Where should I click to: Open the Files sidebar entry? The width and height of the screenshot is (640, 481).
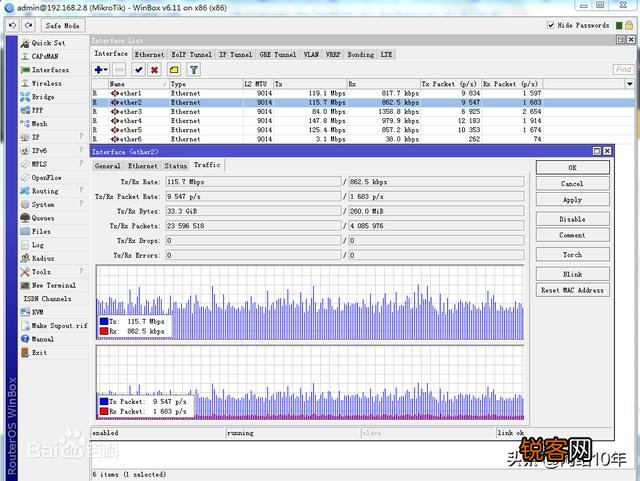(x=40, y=231)
